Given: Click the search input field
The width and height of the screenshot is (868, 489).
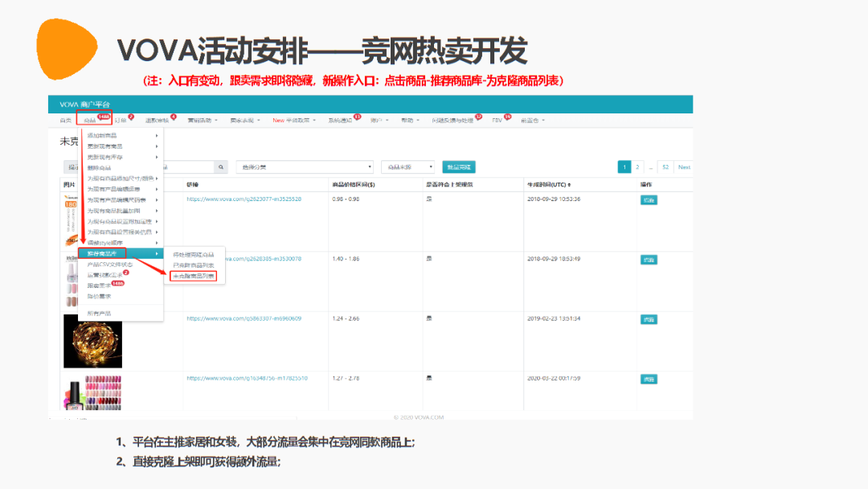Looking at the screenshot, I should click(x=188, y=166).
